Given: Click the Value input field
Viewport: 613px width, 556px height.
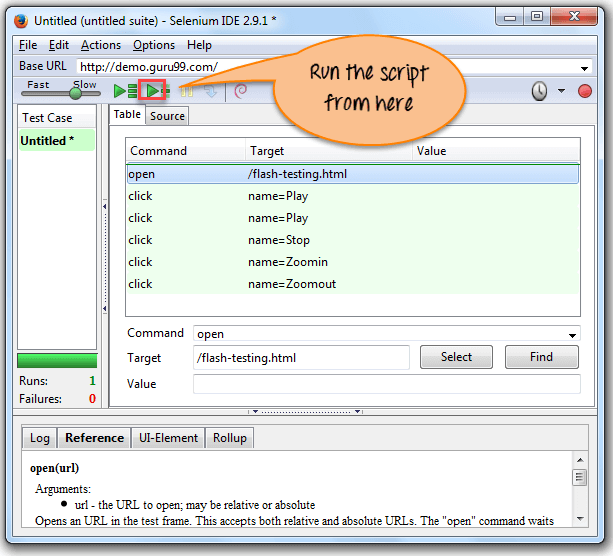Looking at the screenshot, I should pyautogui.click(x=386, y=384).
